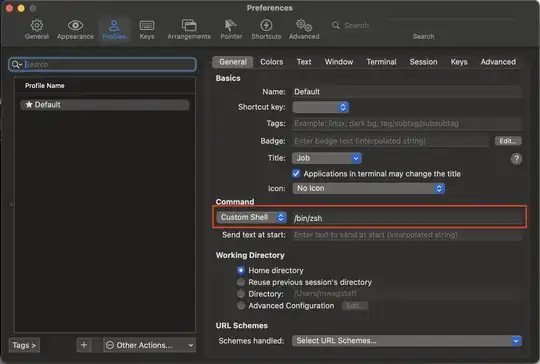
Task: Open the Select URL Schemes dropdown
Action: (407, 341)
